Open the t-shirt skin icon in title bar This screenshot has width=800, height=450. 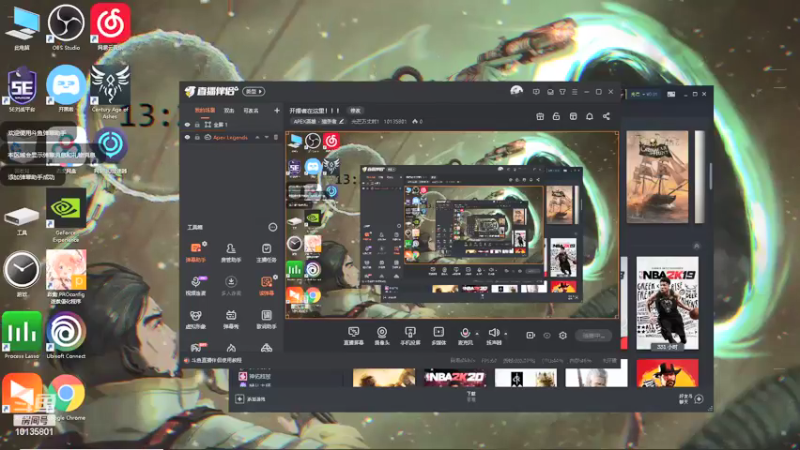tap(562, 92)
